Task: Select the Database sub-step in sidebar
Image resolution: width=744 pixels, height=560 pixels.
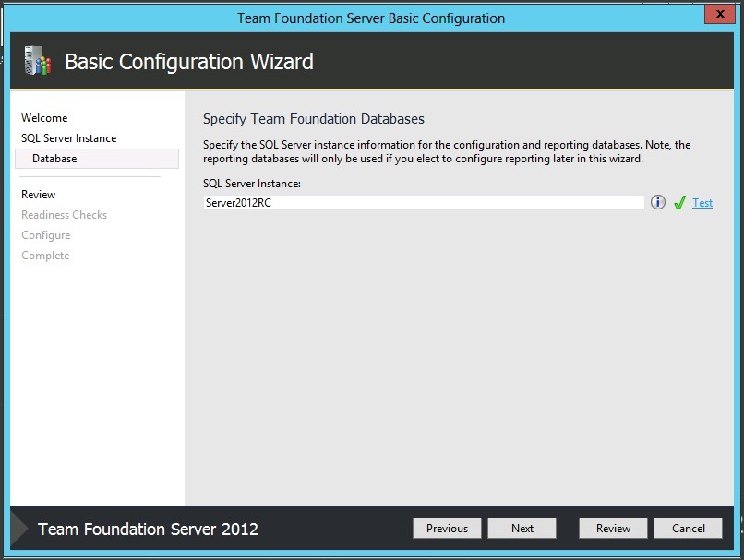Action: click(x=54, y=159)
